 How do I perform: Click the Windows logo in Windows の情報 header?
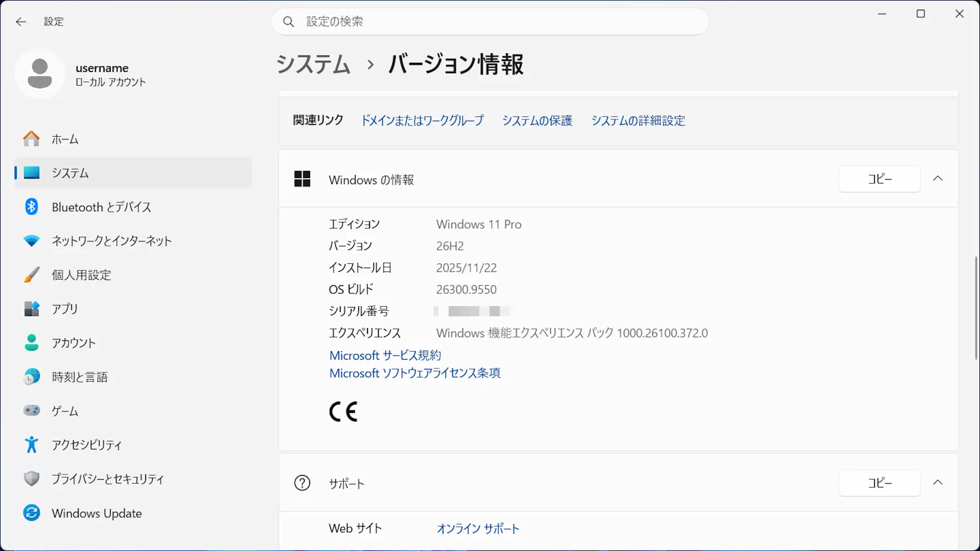pyautogui.click(x=302, y=179)
